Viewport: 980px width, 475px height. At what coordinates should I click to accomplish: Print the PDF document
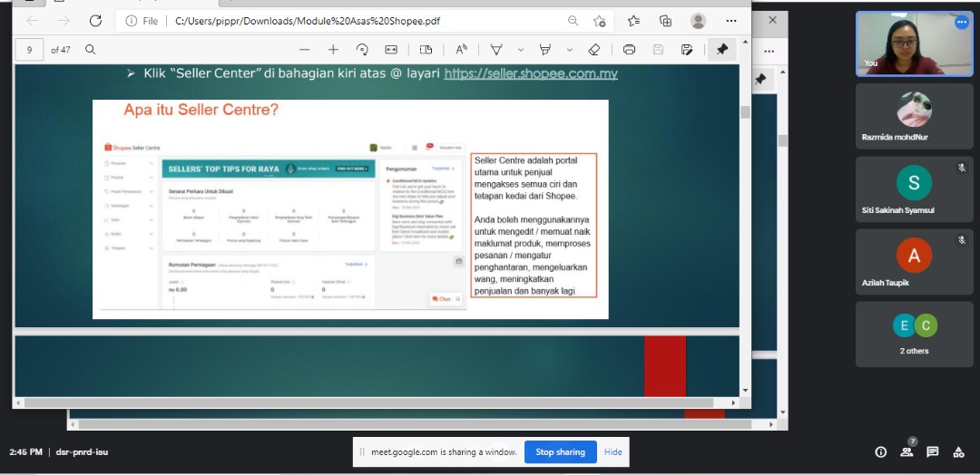(x=630, y=50)
